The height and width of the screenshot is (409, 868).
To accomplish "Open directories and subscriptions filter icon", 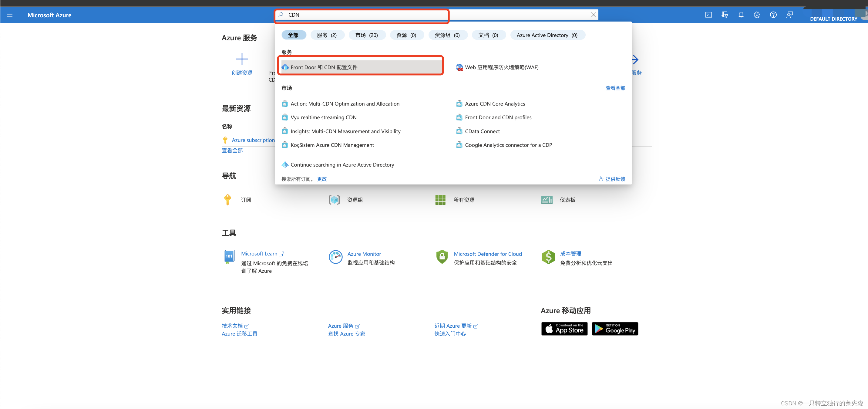I will 725,15.
